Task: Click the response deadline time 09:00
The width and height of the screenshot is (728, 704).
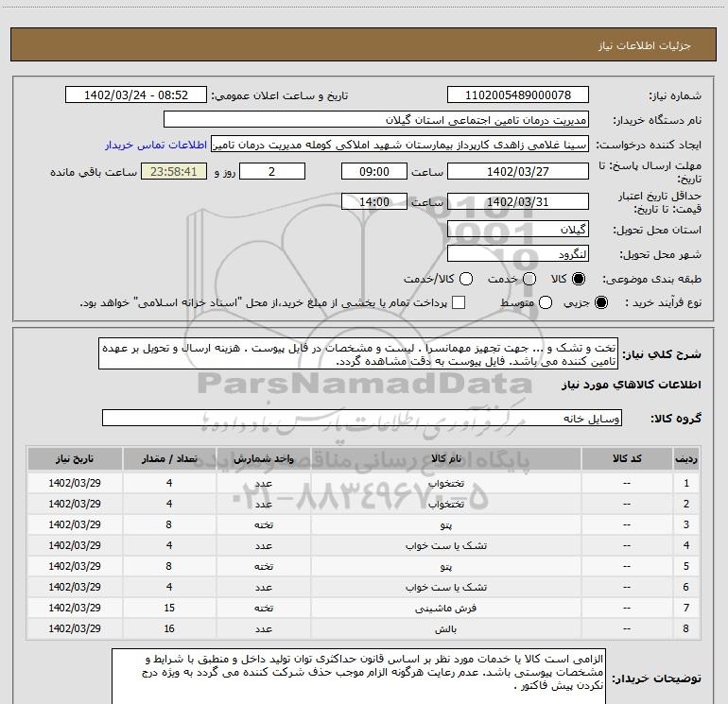Action: [374, 171]
